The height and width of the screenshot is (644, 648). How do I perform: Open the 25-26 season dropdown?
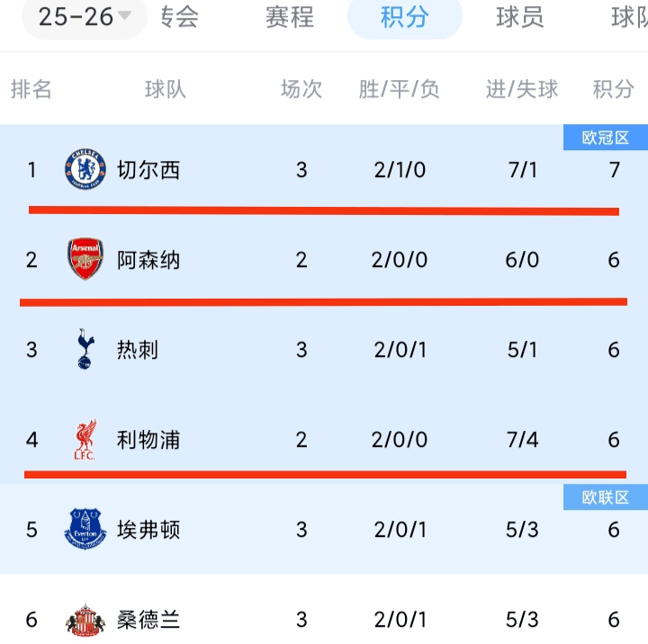click(85, 17)
